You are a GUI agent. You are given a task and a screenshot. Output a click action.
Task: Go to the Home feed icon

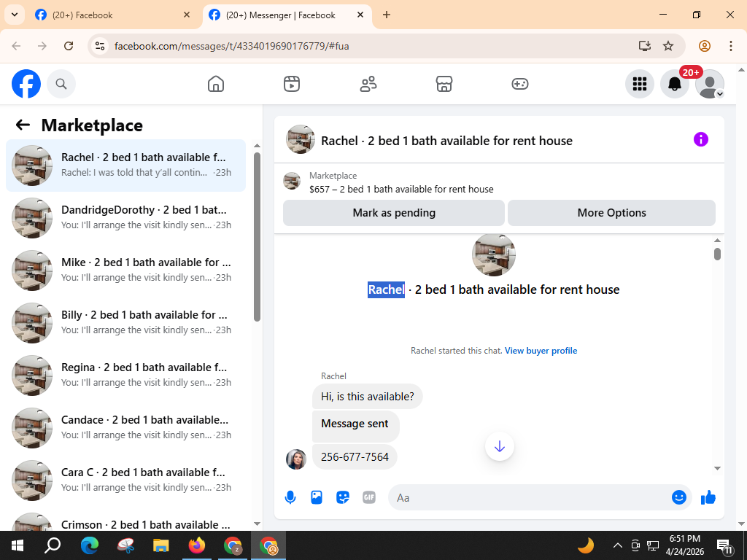click(x=216, y=84)
